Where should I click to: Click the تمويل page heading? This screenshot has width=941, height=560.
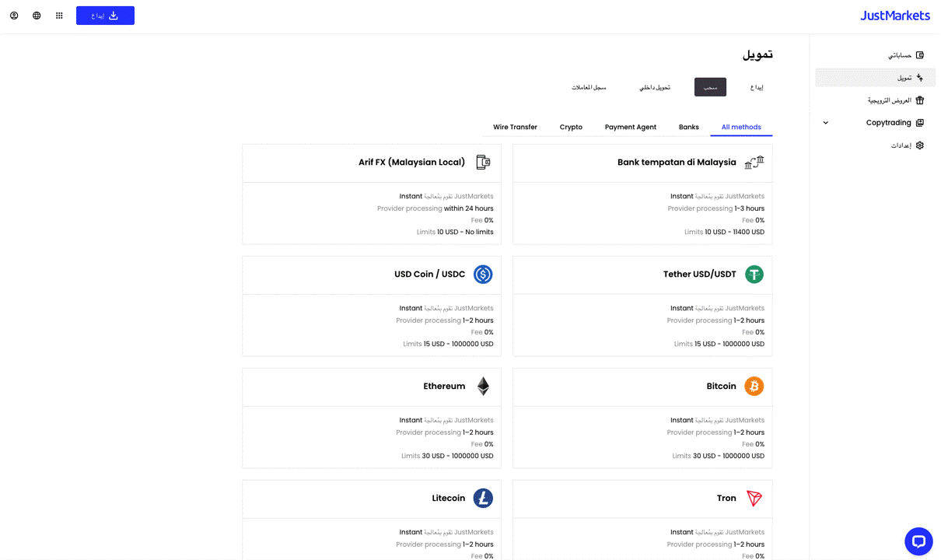pos(757,54)
